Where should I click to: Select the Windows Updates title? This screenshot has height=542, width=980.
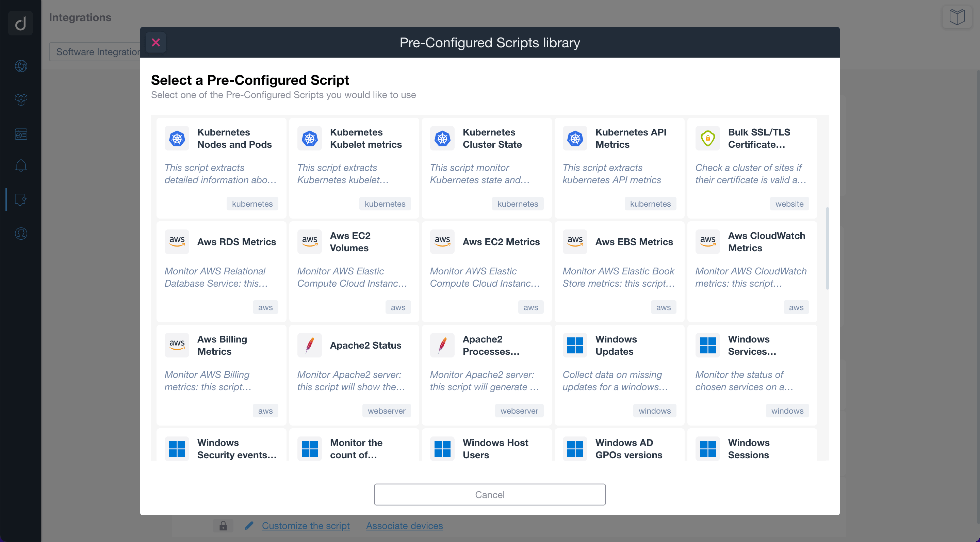coord(616,345)
